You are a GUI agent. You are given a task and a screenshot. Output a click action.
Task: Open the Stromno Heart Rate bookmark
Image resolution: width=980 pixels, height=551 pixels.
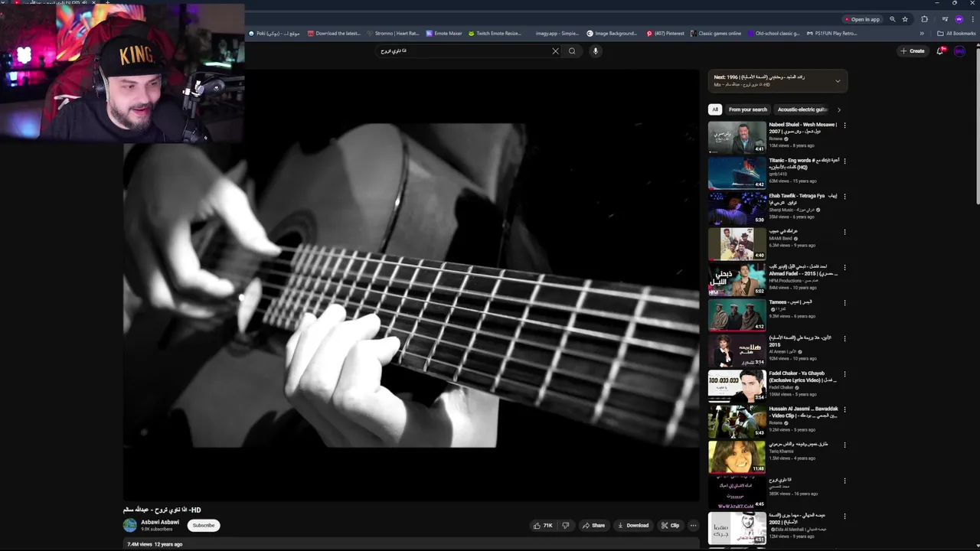[393, 34]
